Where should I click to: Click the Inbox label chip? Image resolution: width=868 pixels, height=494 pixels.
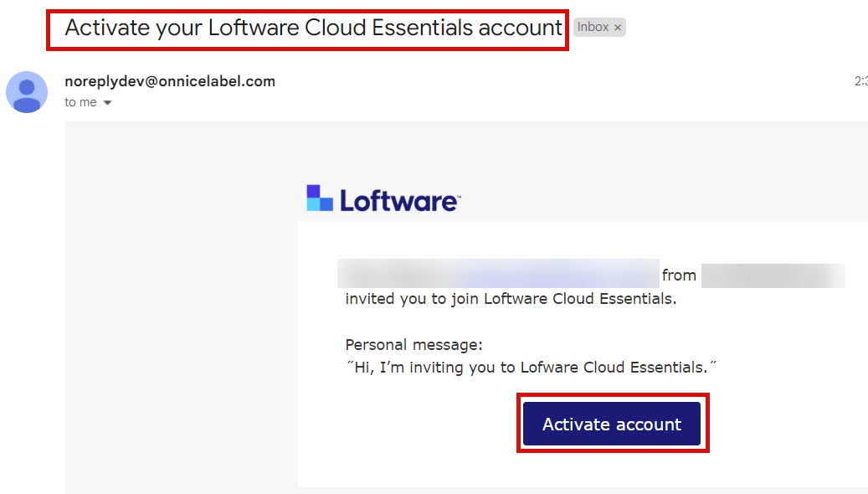pyautogui.click(x=593, y=28)
